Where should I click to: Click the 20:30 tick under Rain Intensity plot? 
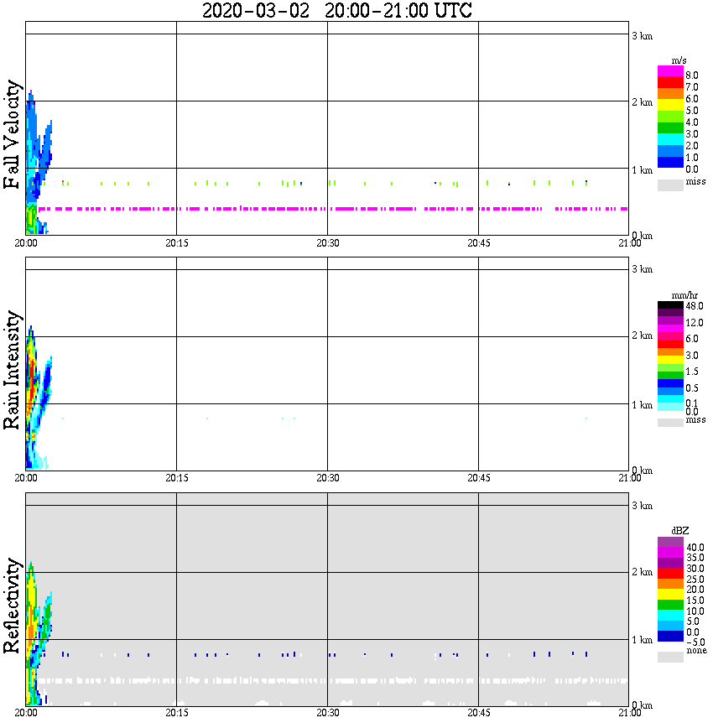(327, 478)
